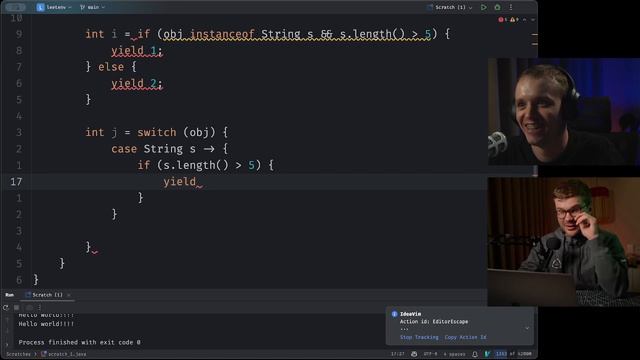
Task: Click the IdeaVim V icon in the status bar
Action: [x=487, y=354]
